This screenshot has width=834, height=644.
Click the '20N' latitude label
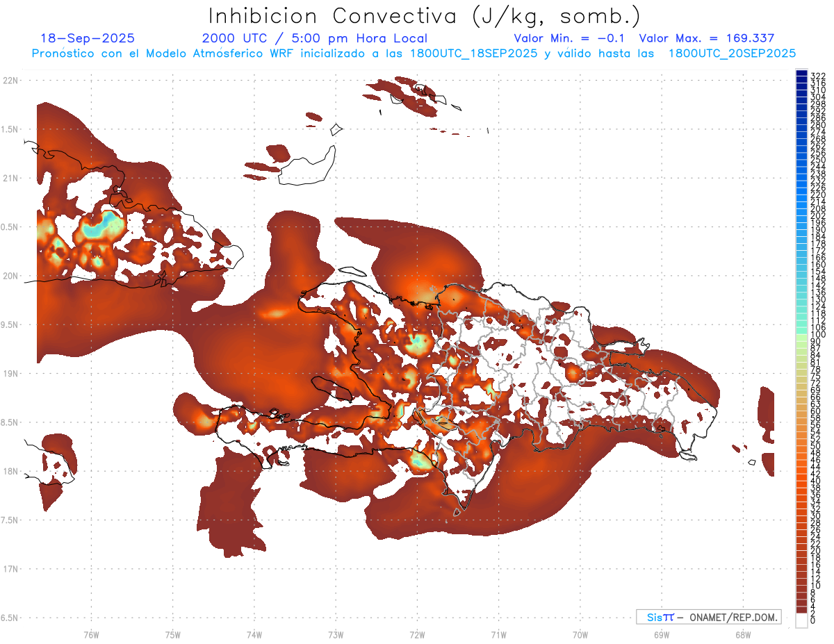10,276
